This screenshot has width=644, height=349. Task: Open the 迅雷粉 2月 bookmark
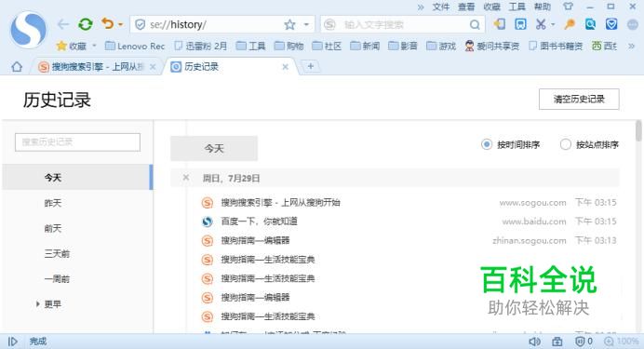[200, 46]
